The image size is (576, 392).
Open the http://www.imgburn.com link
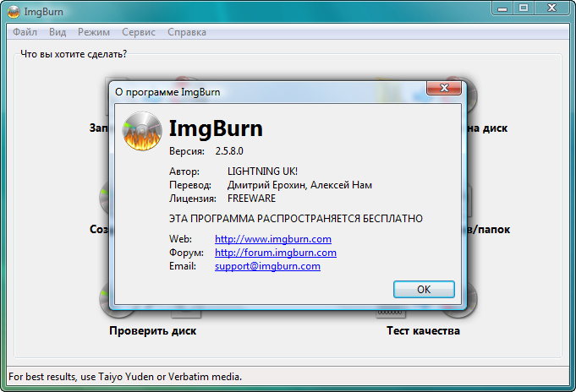click(x=273, y=239)
